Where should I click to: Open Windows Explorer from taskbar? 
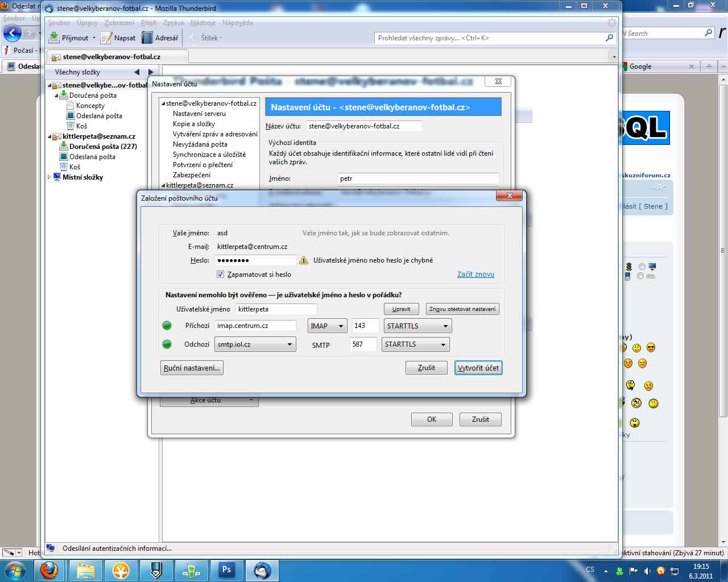tap(86, 570)
